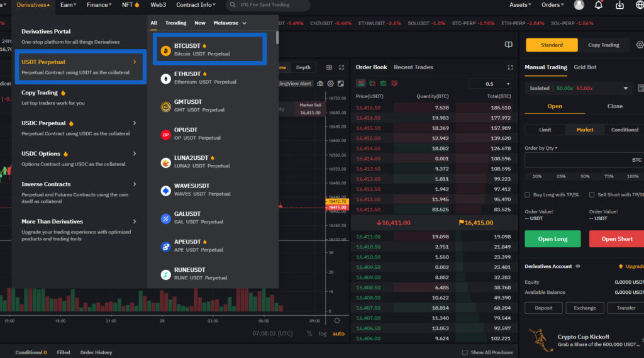Toggle the chart percent scale
The width and height of the screenshot is (644, 358).
coord(309,333)
